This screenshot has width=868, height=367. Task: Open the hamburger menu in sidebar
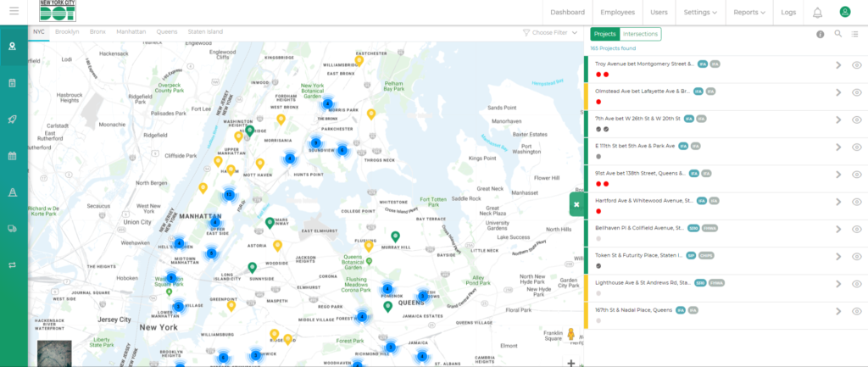point(13,12)
